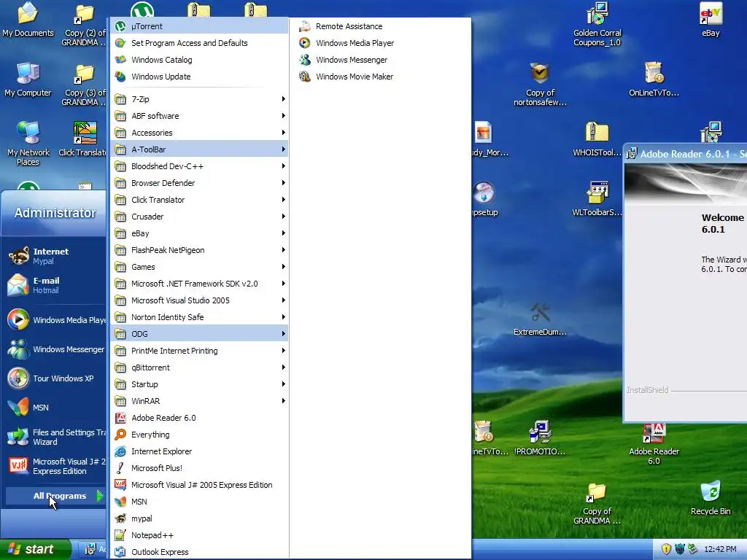This screenshot has width=747, height=560.
Task: Open the Norton Identity Safe folder
Action: [199, 317]
